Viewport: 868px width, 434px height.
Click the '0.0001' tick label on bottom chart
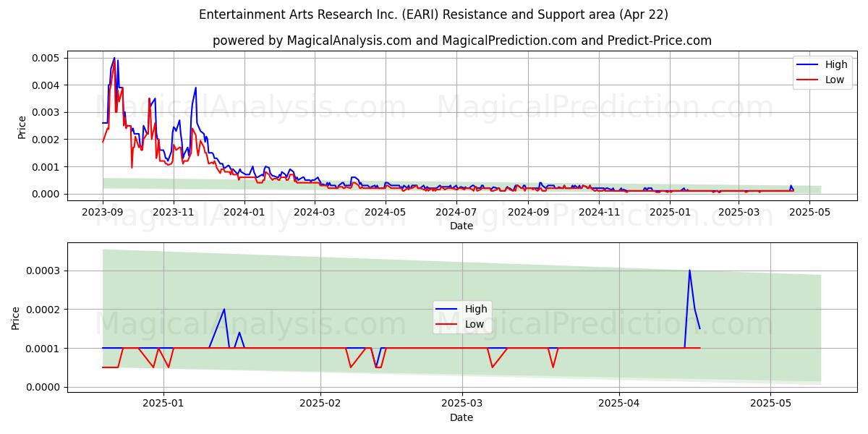coord(44,349)
